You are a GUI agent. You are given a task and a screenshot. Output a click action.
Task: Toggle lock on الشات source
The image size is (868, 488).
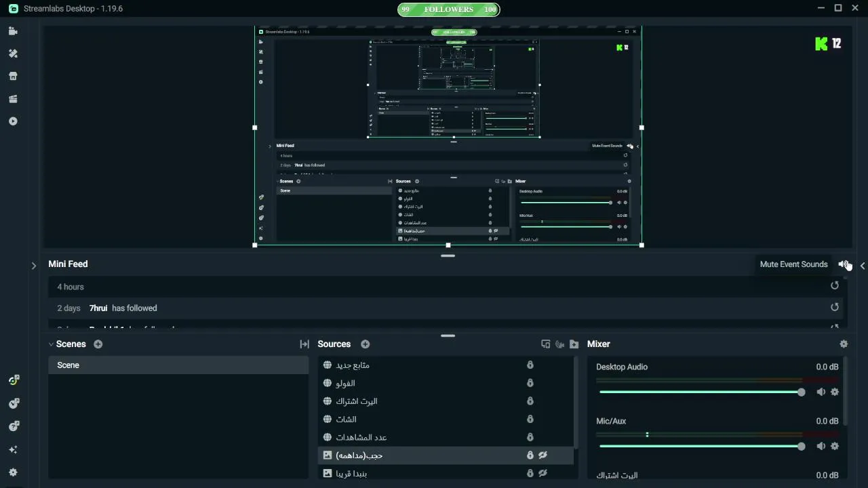pyautogui.click(x=530, y=419)
